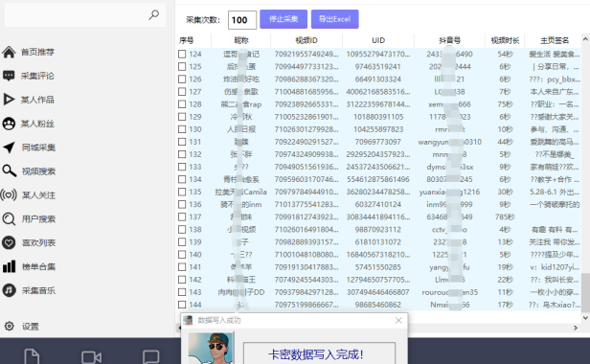
Task: Click the chat bubble icon in the bottom bar
Action: [151, 357]
